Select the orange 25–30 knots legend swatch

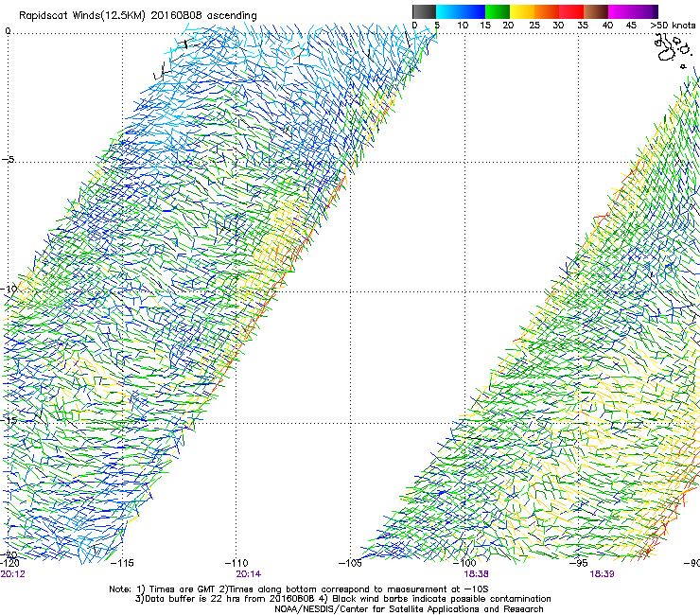pyautogui.click(x=547, y=11)
